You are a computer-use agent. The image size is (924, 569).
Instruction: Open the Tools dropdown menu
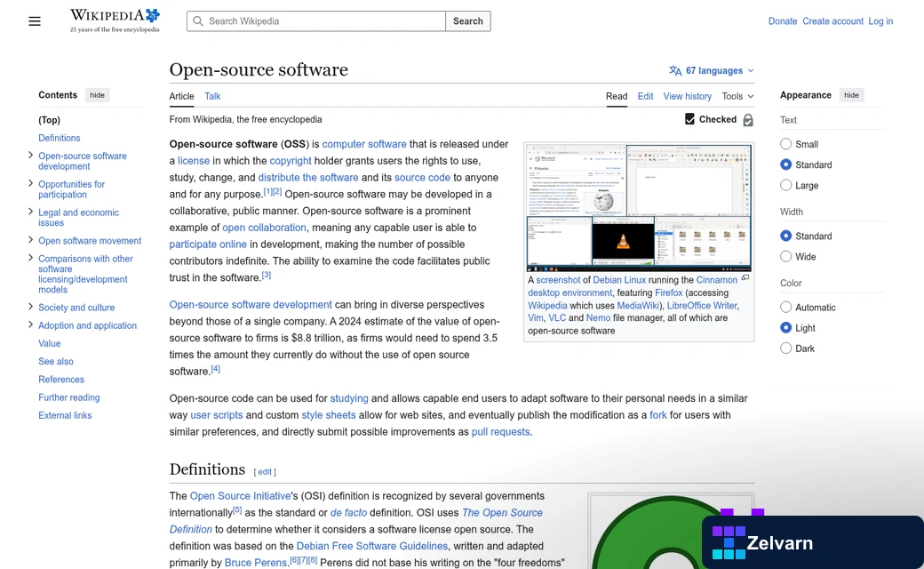[737, 96]
